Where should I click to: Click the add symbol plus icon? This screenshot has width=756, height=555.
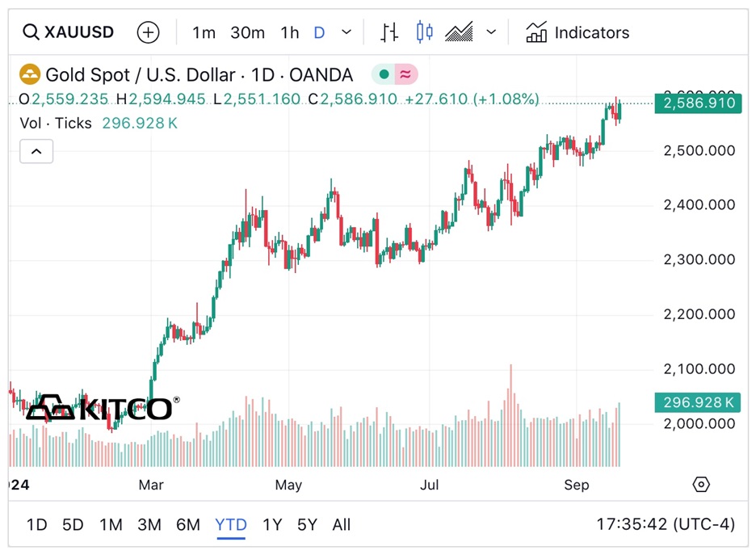pos(149,32)
